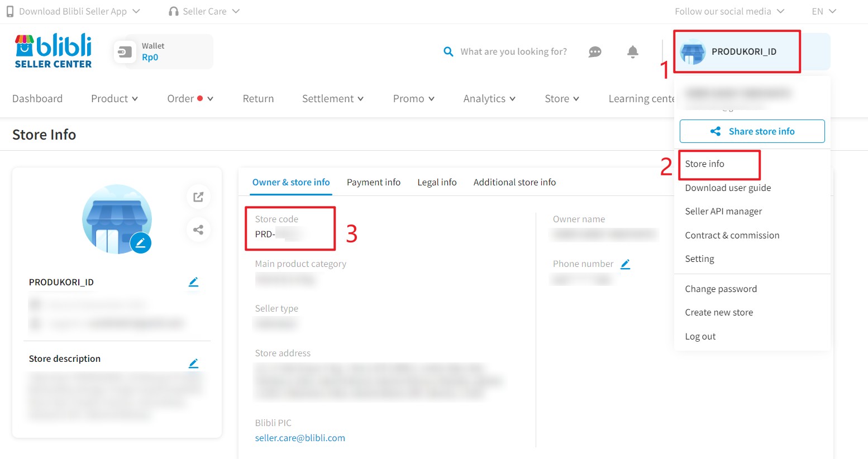Click the phone icon beside Download Seller App
This screenshot has height=459, width=868.
[x=10, y=11]
